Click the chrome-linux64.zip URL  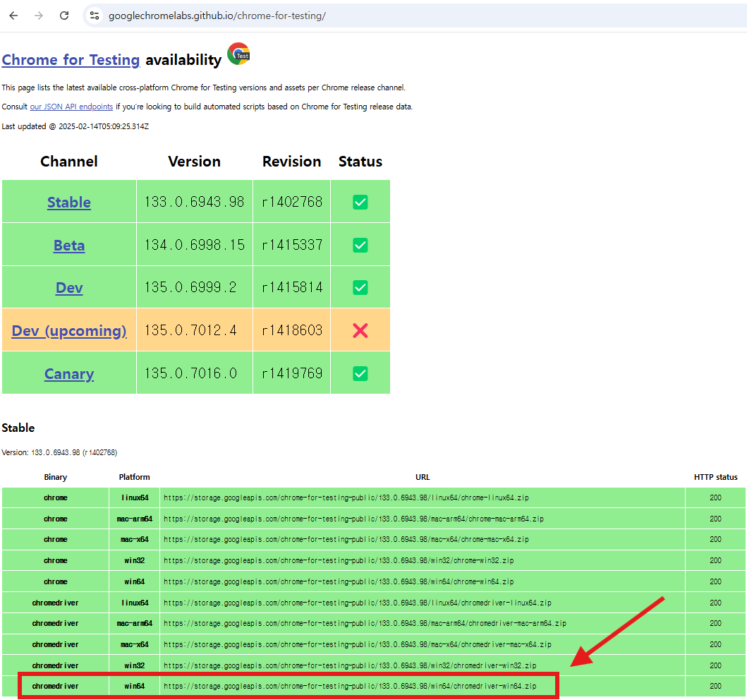(x=346, y=497)
